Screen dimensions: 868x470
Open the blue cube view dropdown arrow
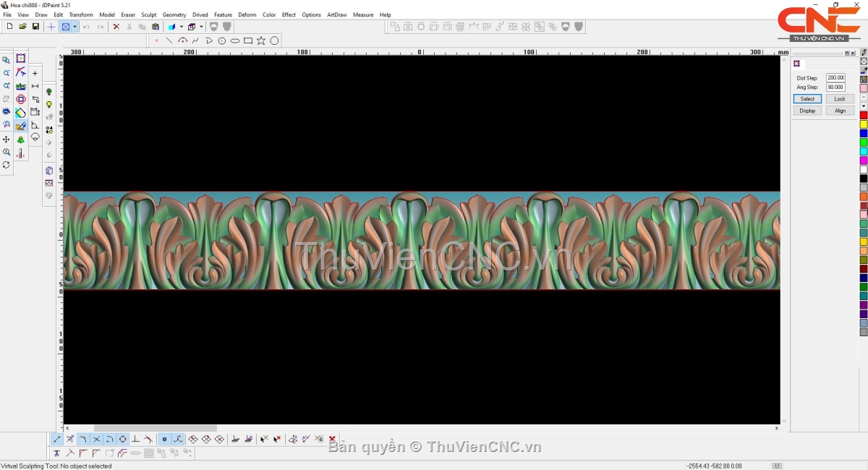tap(181, 27)
